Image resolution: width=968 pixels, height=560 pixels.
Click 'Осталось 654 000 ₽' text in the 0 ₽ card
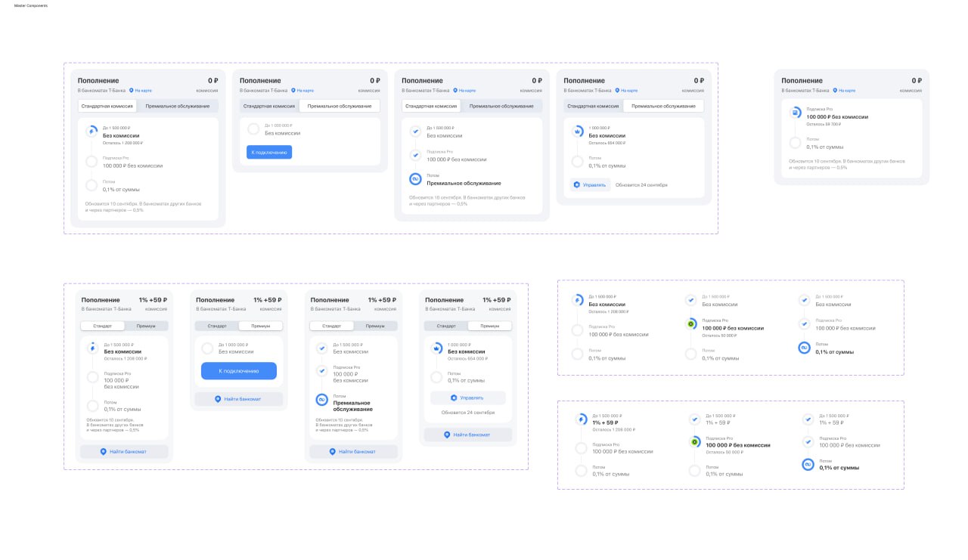(607, 142)
